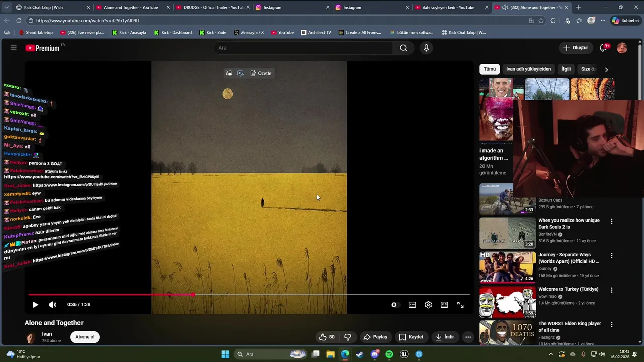Open options for Dark Souls 2 video
The height and width of the screenshot is (362, 644).
pos(612,221)
